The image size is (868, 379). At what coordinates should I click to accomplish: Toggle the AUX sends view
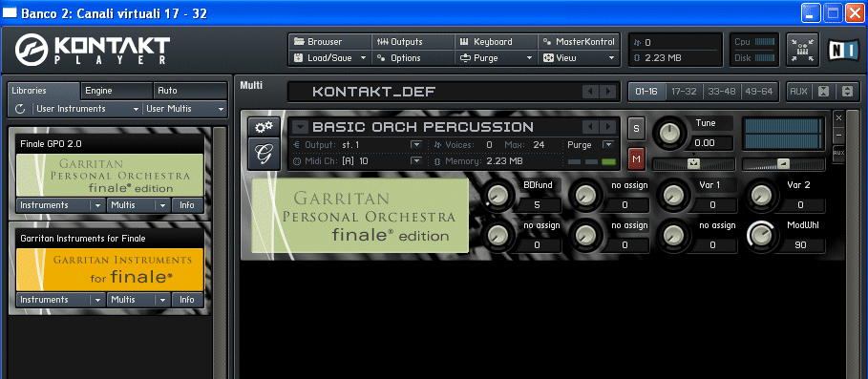[x=798, y=92]
